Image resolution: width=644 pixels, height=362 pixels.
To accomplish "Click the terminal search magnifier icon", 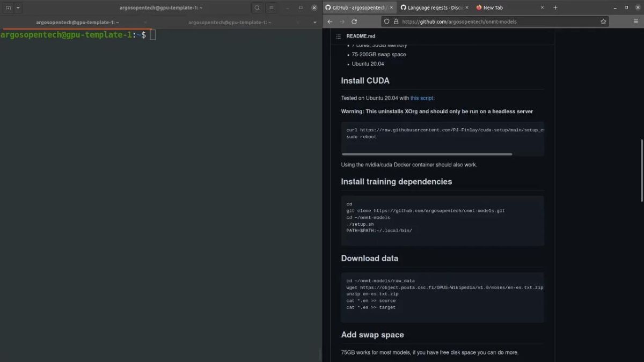I will coord(257,8).
